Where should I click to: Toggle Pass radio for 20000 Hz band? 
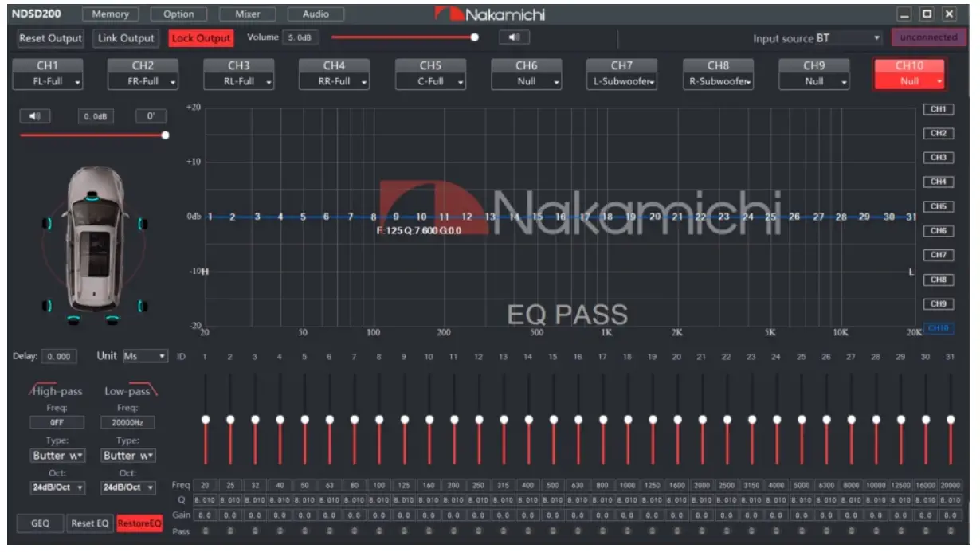[951, 530]
